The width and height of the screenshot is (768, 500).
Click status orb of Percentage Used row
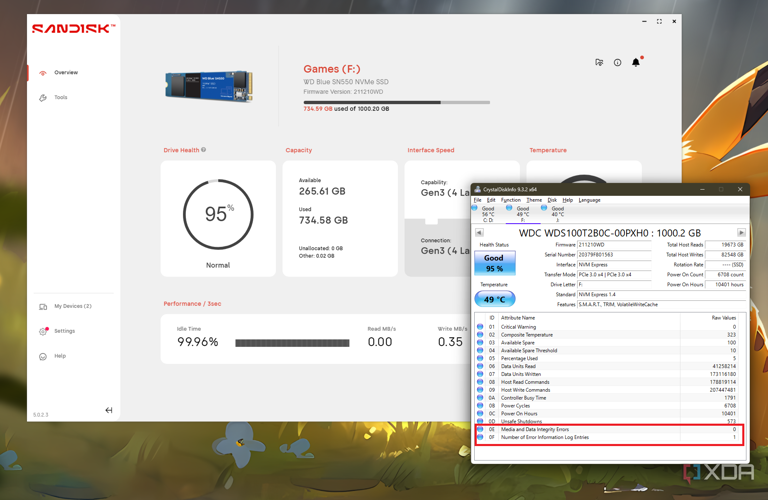tap(480, 358)
